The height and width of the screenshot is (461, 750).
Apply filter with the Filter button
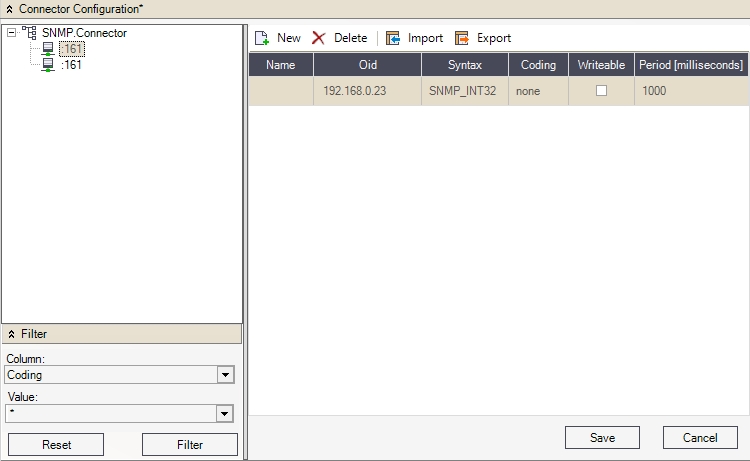coord(190,445)
